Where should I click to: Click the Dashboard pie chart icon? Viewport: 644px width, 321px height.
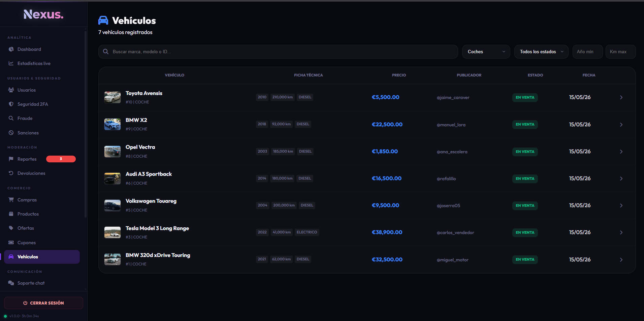click(11, 49)
